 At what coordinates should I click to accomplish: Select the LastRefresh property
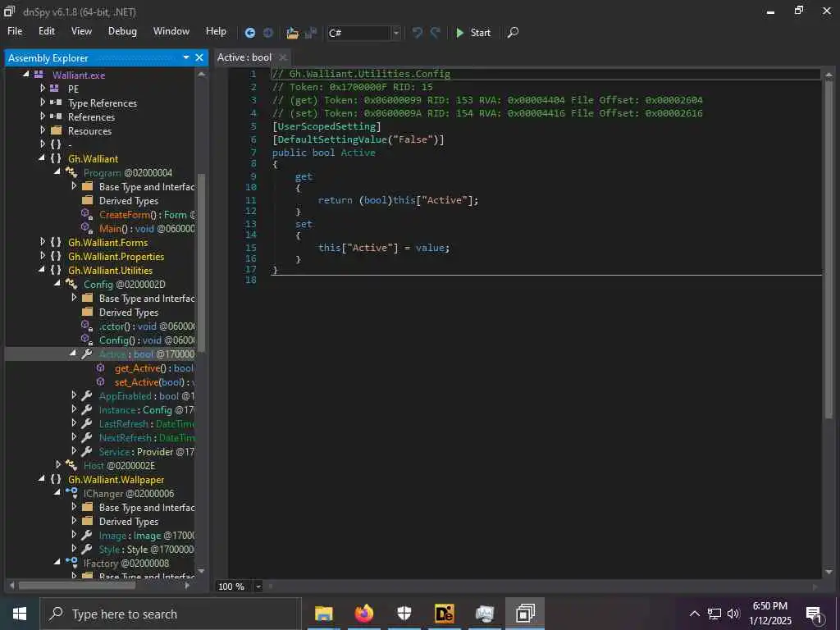tap(146, 423)
